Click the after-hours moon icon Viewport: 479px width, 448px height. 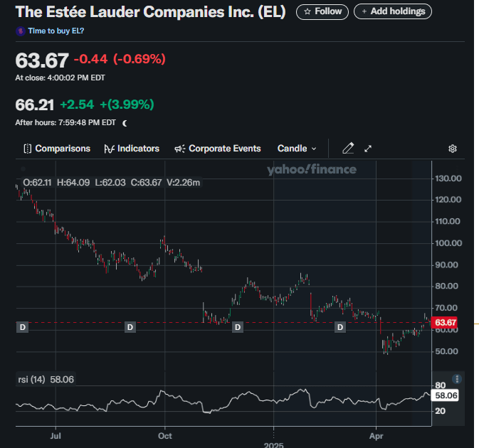(x=125, y=122)
